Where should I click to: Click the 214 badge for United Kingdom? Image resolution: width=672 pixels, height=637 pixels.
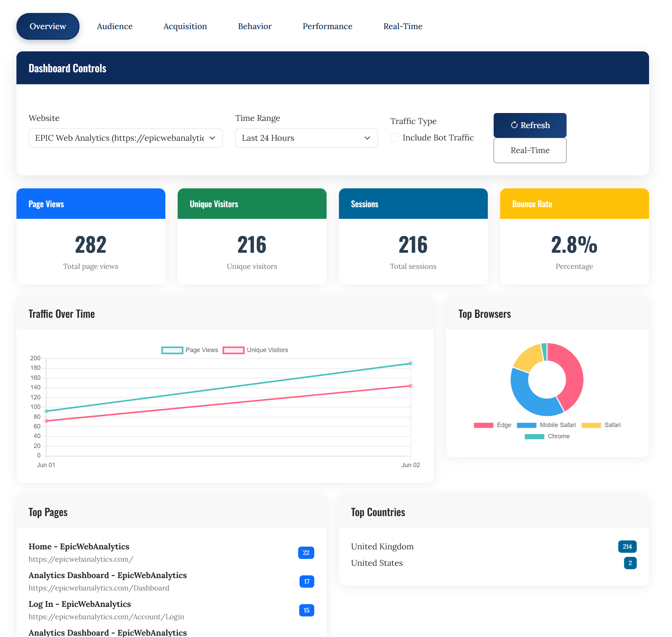coord(627,547)
